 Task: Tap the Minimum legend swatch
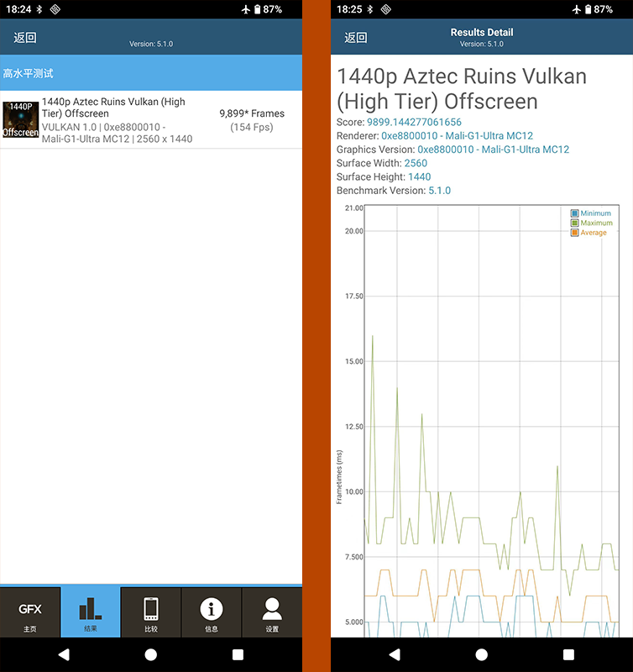pos(574,213)
